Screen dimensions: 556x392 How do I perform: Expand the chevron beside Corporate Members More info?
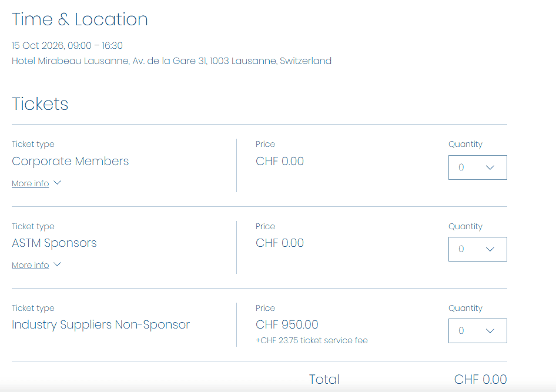(57, 183)
